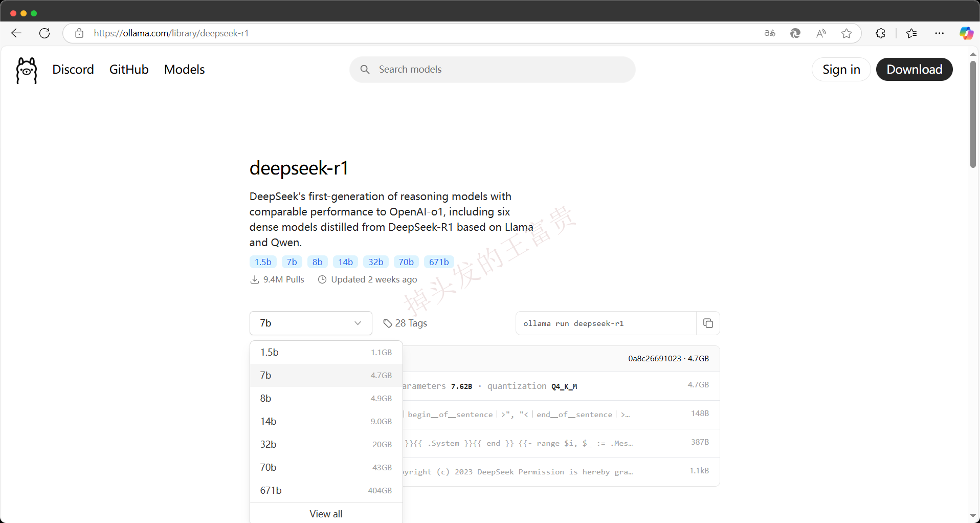The width and height of the screenshot is (980, 523).
Task: Focus the Search models field
Action: click(493, 70)
